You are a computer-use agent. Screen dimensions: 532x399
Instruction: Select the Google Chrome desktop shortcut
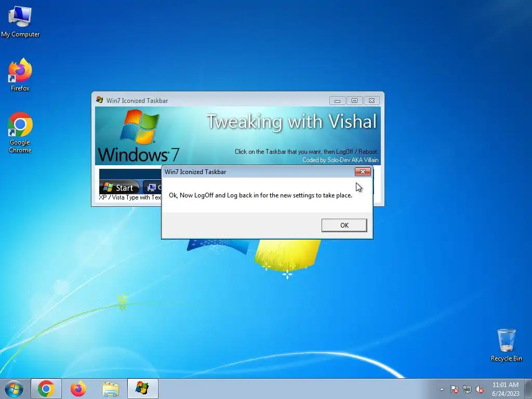click(x=20, y=132)
